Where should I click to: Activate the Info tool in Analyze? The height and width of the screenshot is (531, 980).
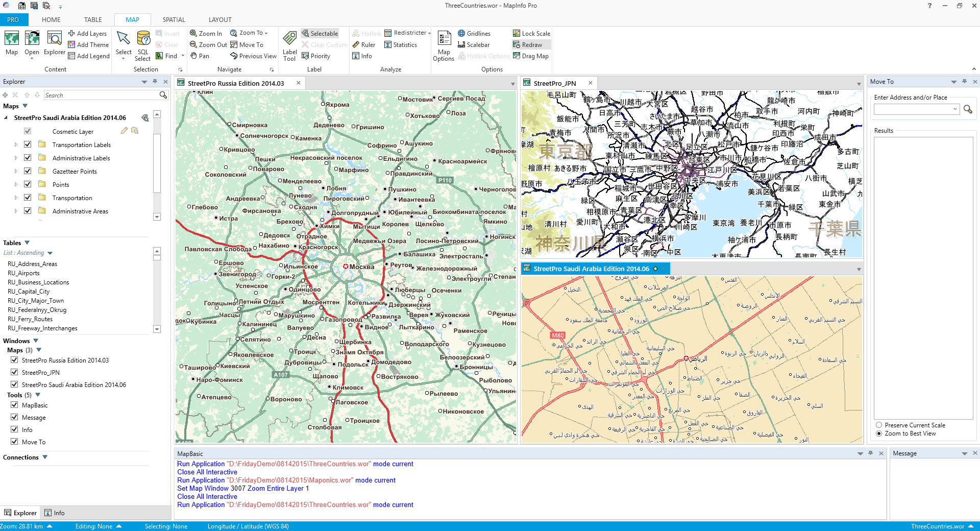(x=362, y=56)
